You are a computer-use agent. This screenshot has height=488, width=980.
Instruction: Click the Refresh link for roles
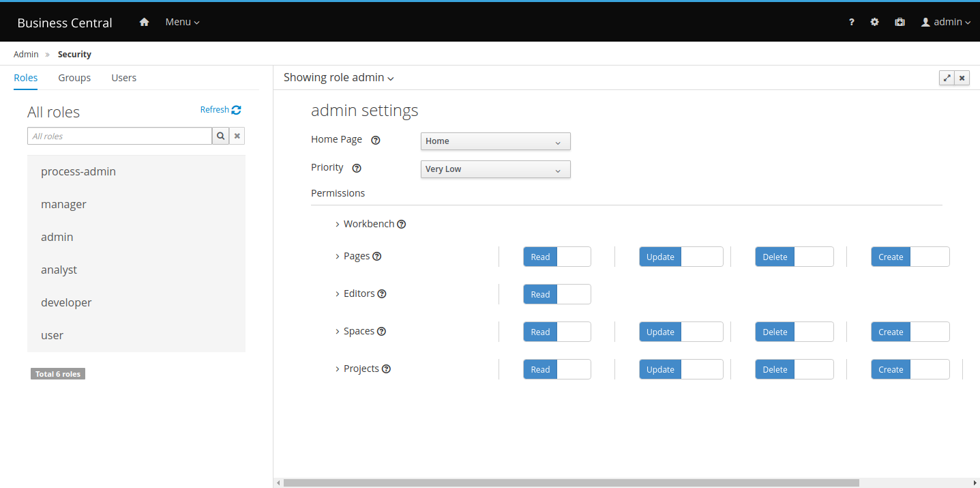[220, 109]
